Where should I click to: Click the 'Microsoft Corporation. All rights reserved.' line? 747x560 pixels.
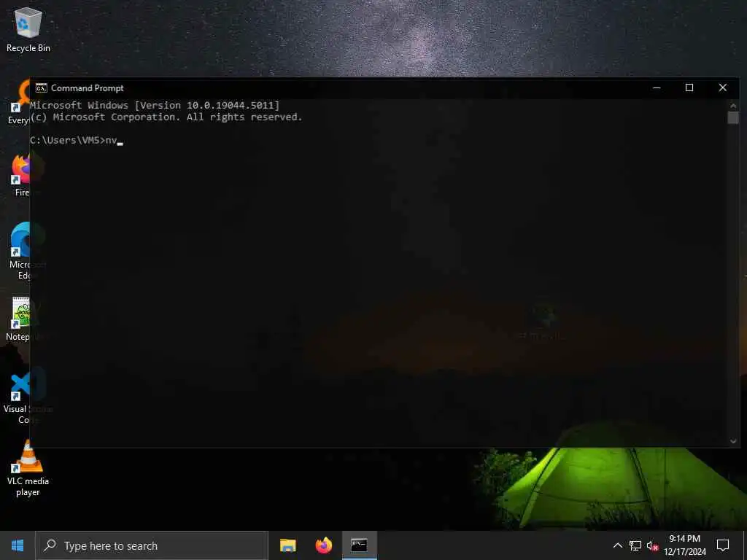pyautogui.click(x=166, y=117)
